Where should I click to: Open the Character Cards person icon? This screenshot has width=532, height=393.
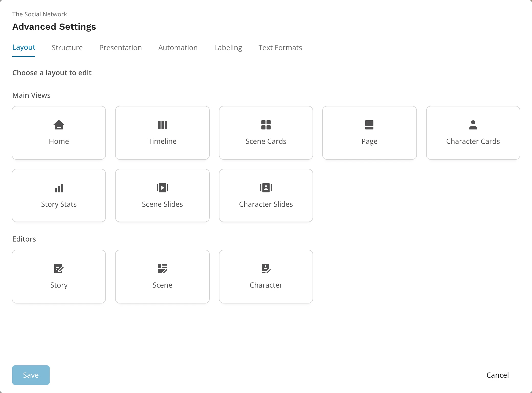pos(473,125)
